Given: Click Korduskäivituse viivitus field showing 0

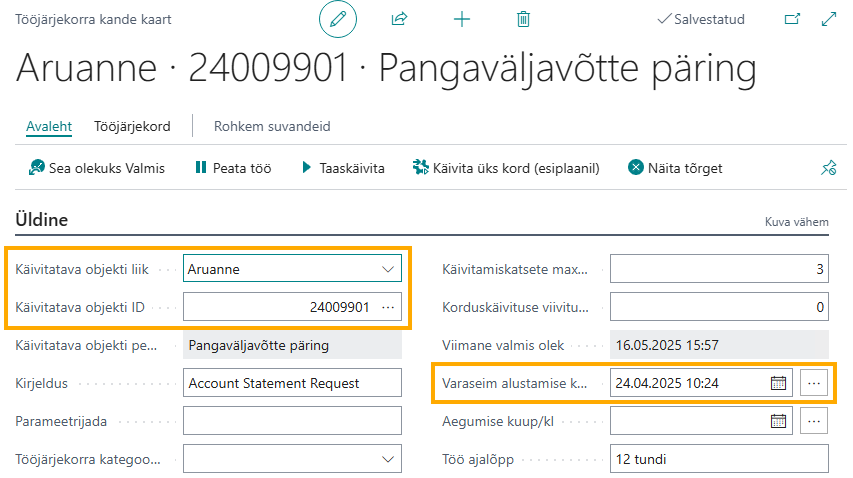Looking at the screenshot, I should coord(719,307).
